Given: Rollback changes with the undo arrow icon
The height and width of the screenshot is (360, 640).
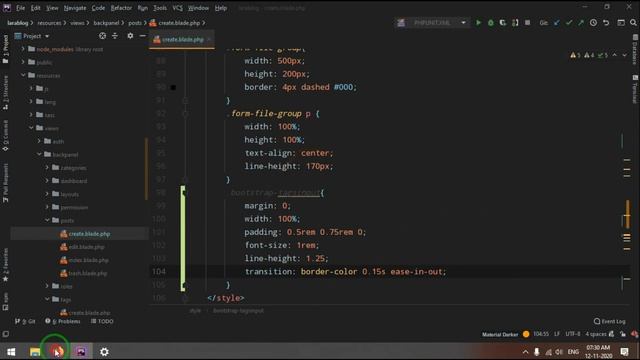Looking at the screenshot, I should click(x=606, y=23).
